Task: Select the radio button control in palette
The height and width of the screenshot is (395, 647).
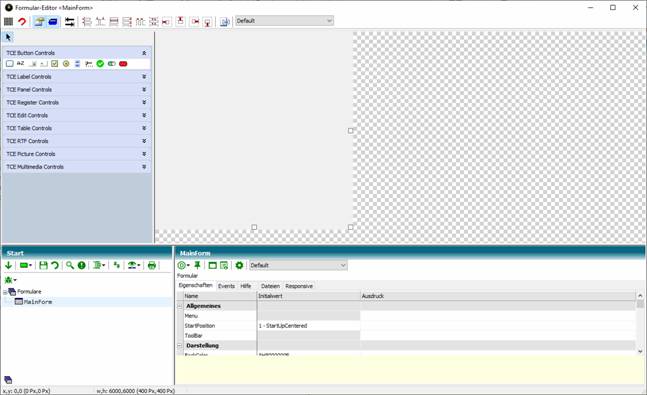Action: tap(66, 64)
